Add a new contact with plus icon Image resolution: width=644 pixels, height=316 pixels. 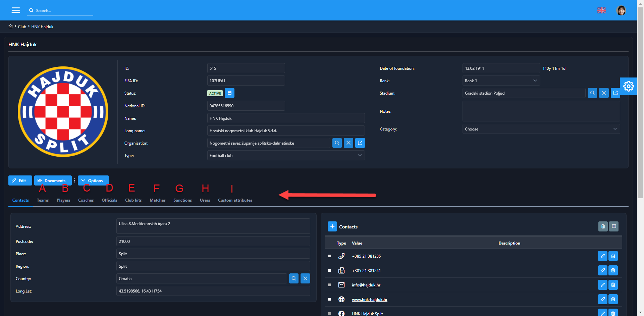(x=332, y=226)
